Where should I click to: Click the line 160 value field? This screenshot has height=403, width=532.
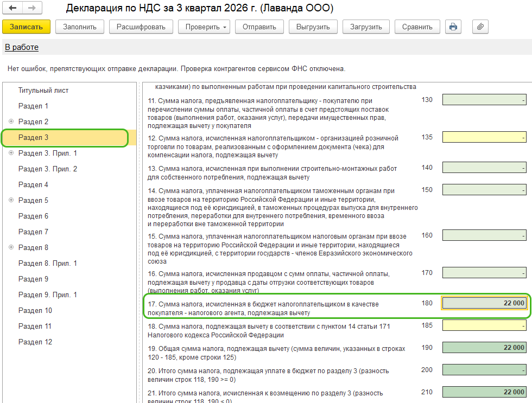(484, 235)
